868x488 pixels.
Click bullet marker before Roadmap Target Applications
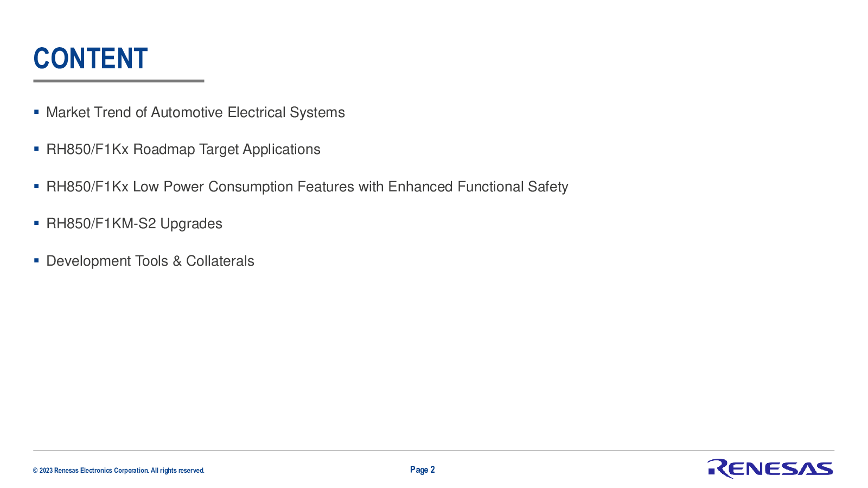pyautogui.click(x=36, y=149)
